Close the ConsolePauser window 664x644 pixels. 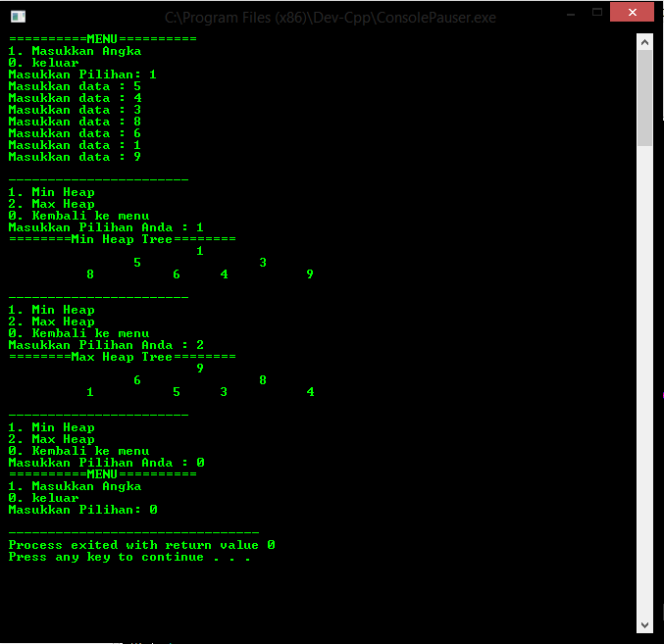[632, 12]
